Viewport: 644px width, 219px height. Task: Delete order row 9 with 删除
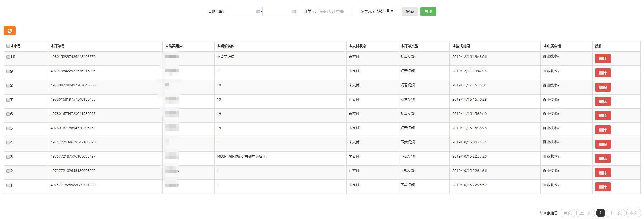pyautogui.click(x=603, y=73)
